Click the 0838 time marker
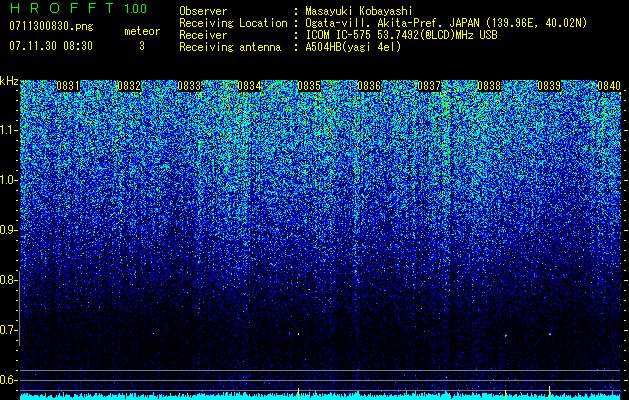 point(489,86)
